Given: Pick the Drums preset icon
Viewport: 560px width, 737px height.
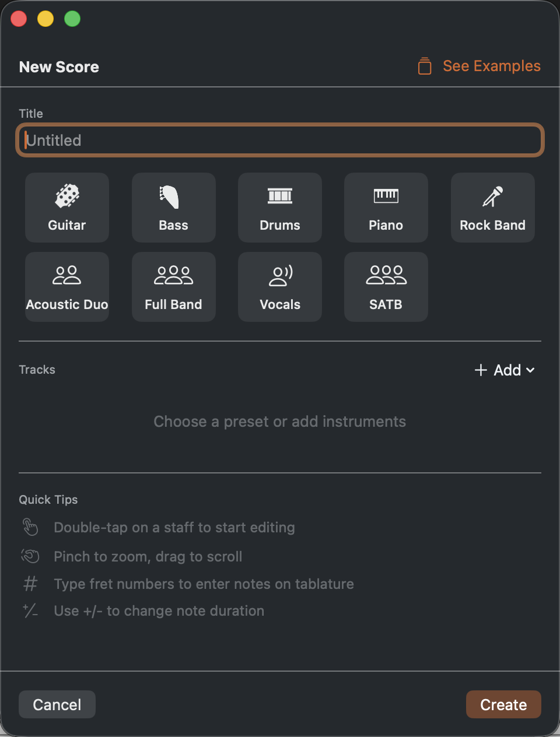Looking at the screenshot, I should click(x=280, y=196).
